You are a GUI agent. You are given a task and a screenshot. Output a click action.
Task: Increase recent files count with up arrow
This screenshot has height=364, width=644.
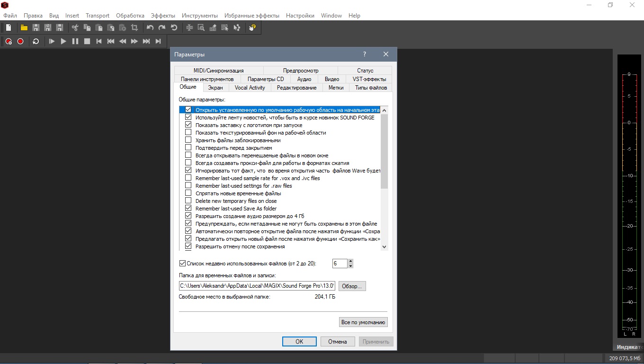350,261
